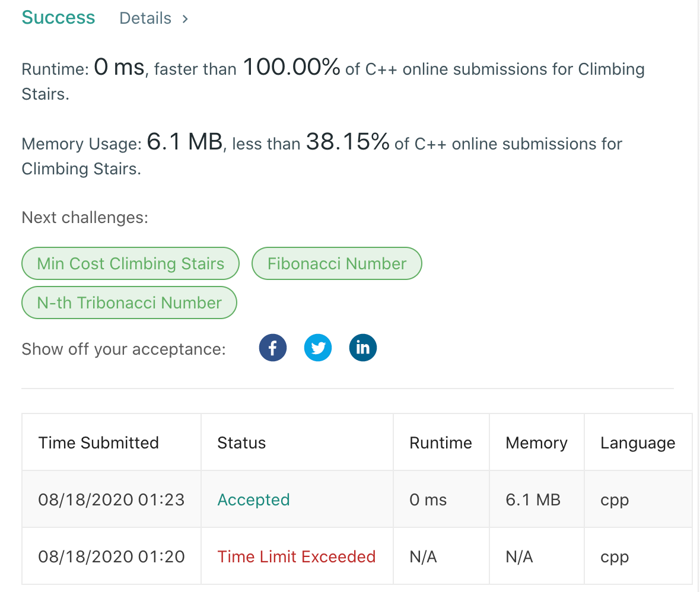
Task: Click the 08/18/2020 01:23 submission row
Action: tap(357, 499)
